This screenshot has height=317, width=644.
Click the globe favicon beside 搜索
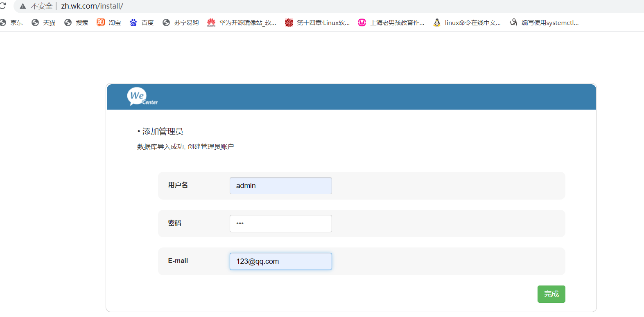(68, 22)
